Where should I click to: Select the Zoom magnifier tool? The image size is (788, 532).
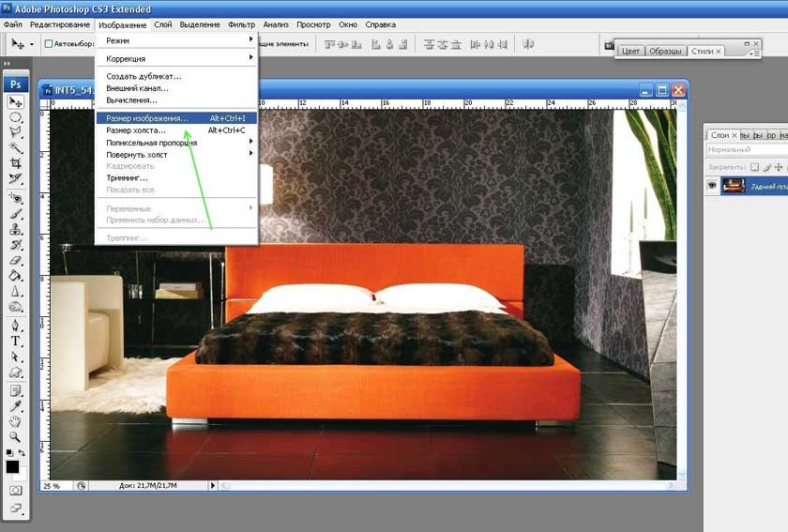tap(16, 437)
